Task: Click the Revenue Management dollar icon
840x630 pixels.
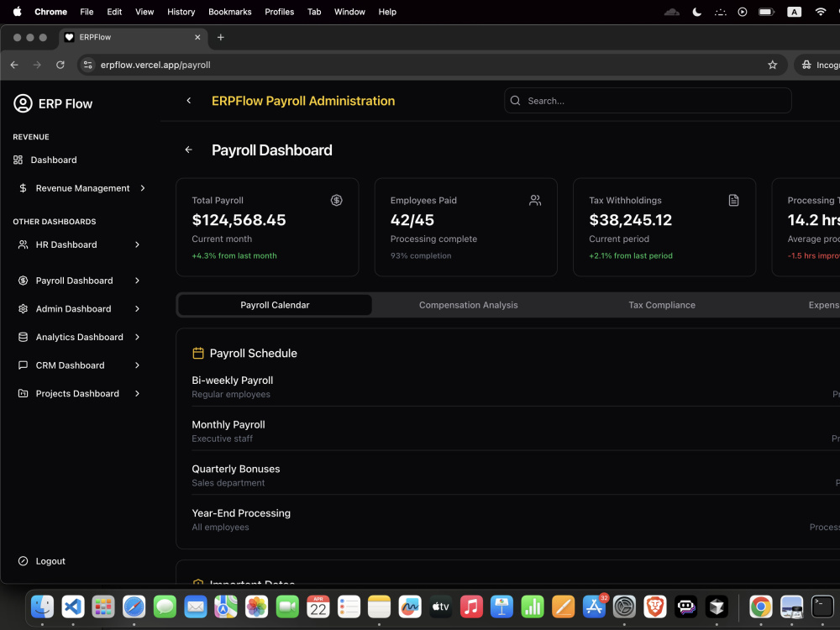Action: tap(23, 188)
